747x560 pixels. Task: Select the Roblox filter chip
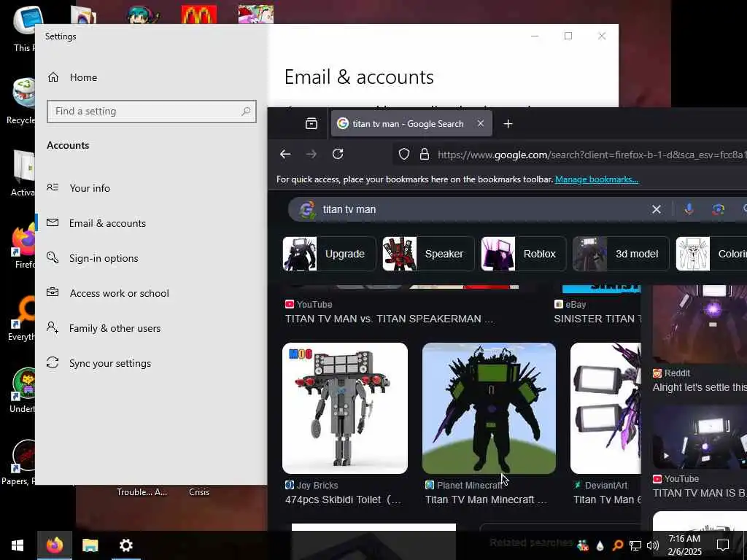point(523,254)
